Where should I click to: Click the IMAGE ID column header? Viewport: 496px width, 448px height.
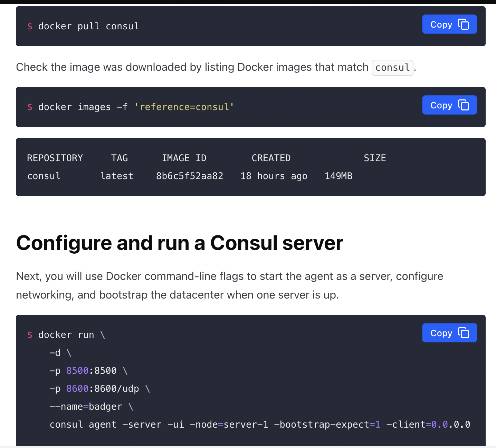[184, 158]
